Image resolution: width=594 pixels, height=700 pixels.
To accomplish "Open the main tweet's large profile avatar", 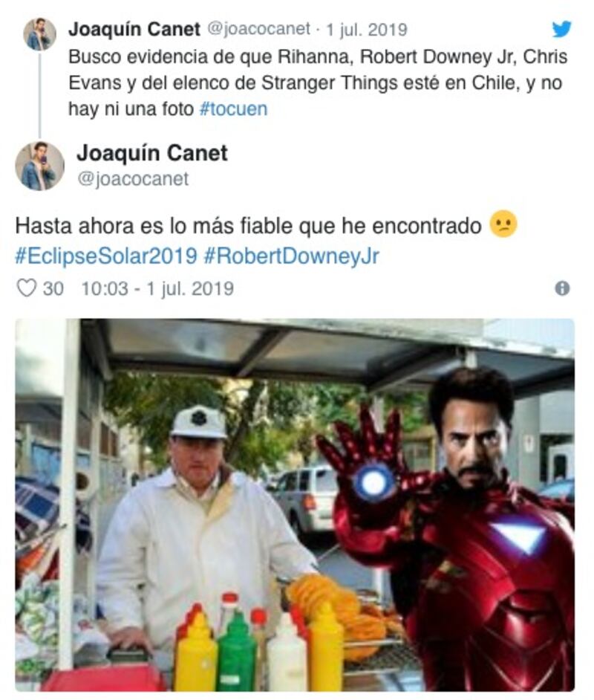I will point(39,166).
